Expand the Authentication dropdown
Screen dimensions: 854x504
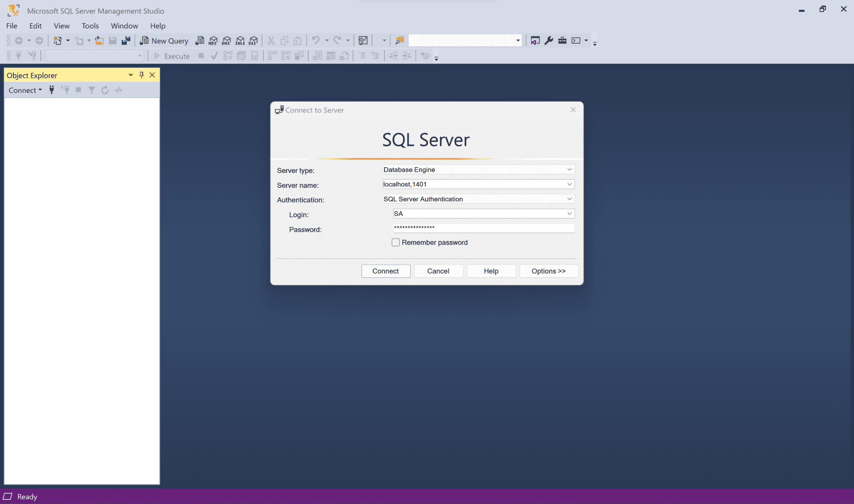(569, 199)
